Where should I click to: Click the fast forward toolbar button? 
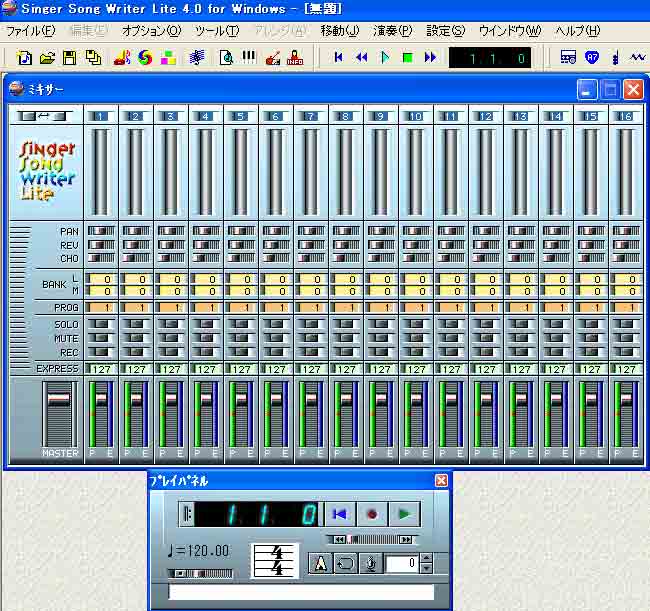(430, 57)
